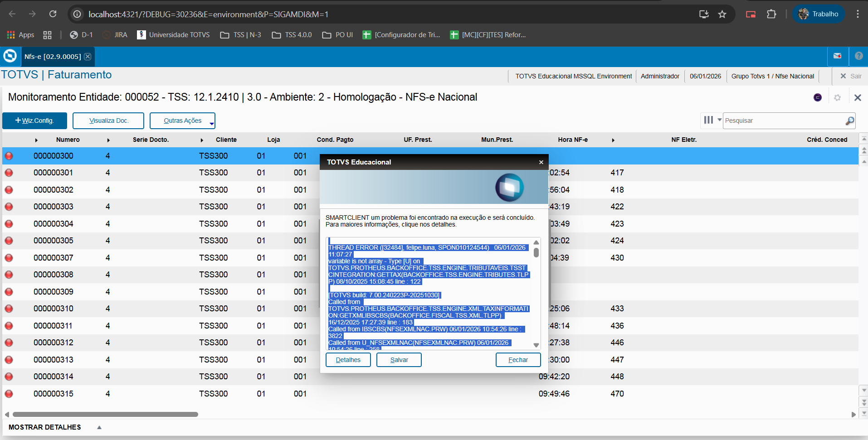Click red status icon of row 000000300
This screenshot has width=868, height=440.
(x=9, y=156)
